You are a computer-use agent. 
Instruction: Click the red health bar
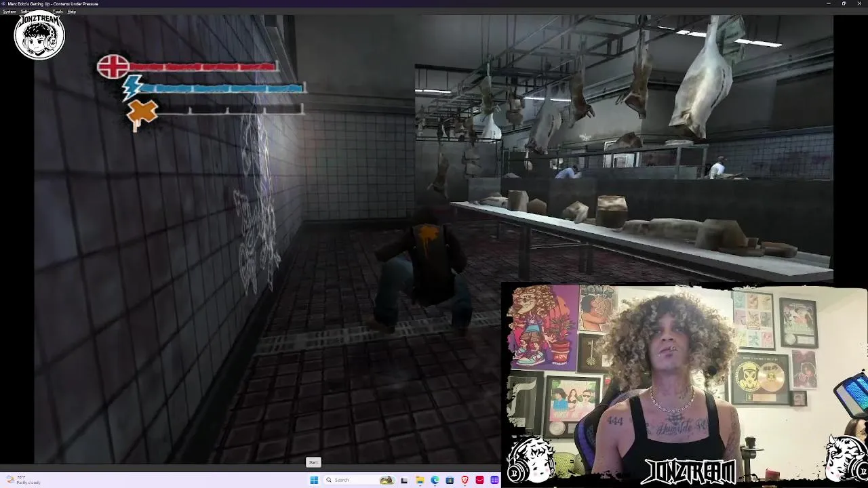pos(203,66)
